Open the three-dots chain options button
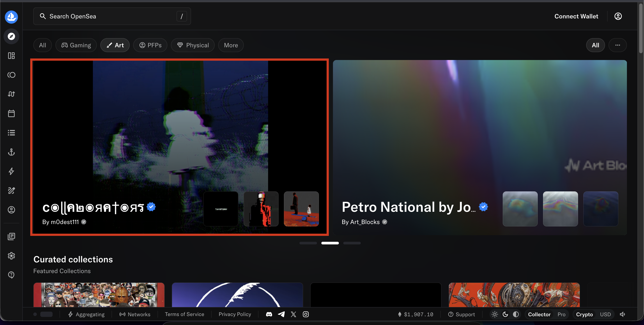This screenshot has width=644, height=325. pos(617,45)
